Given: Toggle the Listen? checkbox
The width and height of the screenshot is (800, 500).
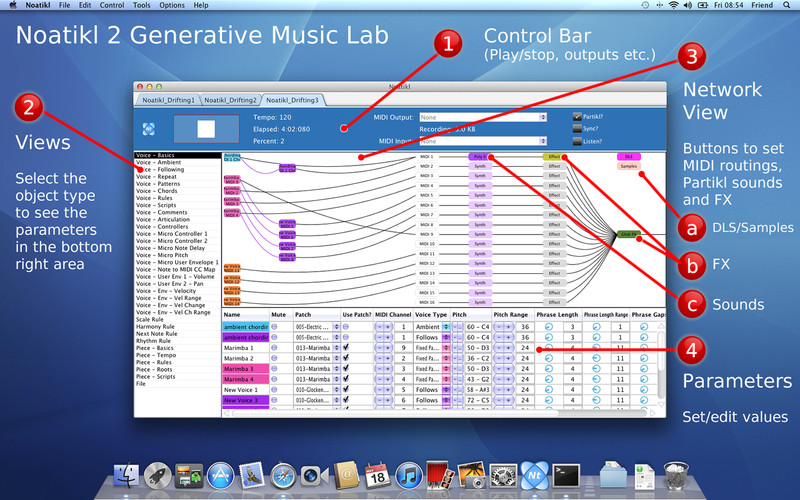Looking at the screenshot, I should pos(577,141).
